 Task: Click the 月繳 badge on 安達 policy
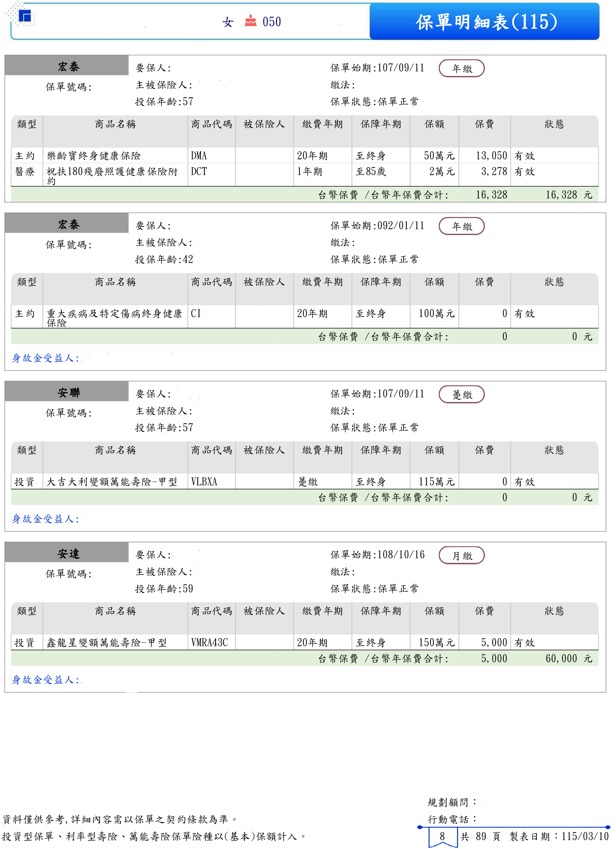click(x=462, y=555)
